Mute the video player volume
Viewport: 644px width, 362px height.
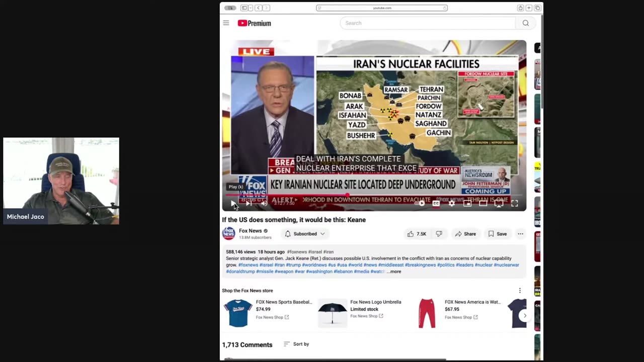[x=264, y=203]
